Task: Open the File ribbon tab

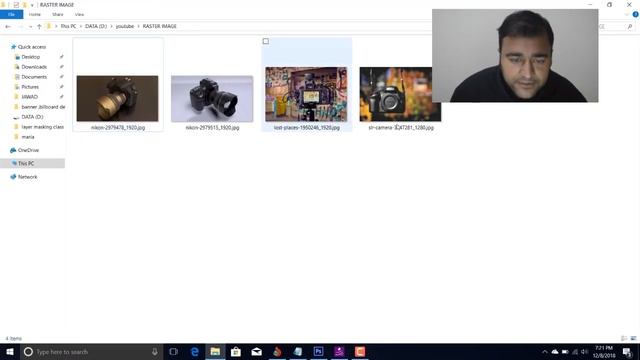Action: pyautogui.click(x=11, y=14)
